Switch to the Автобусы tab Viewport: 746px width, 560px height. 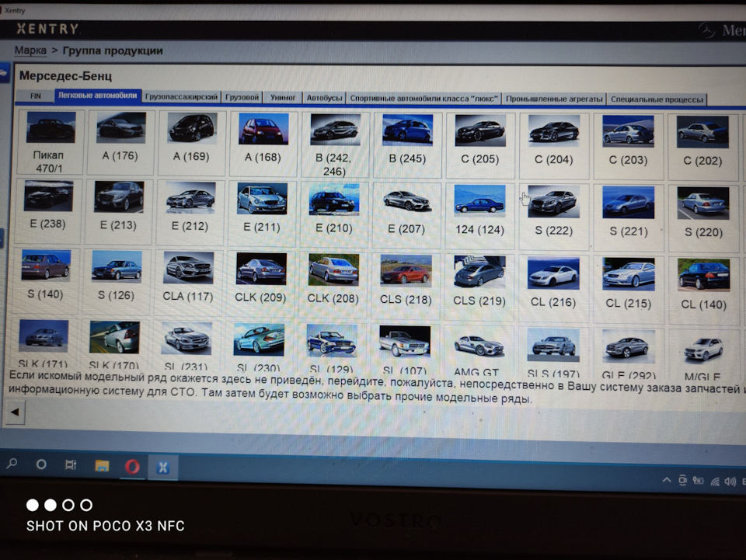click(x=324, y=98)
